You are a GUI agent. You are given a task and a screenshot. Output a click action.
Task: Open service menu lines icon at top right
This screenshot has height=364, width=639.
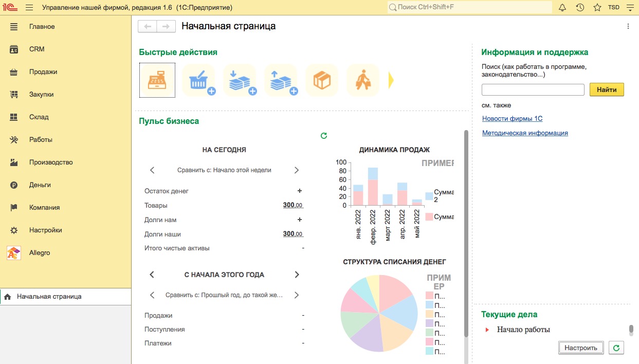pos(630,8)
